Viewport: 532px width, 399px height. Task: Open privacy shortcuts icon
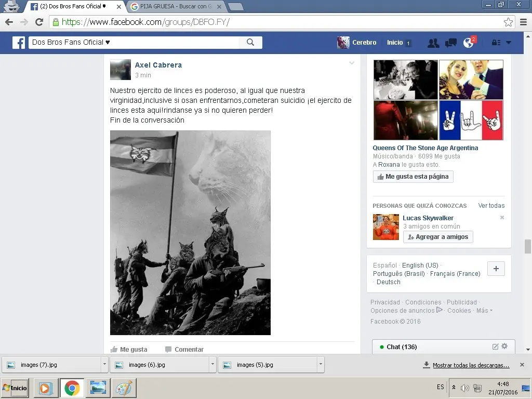click(496, 43)
